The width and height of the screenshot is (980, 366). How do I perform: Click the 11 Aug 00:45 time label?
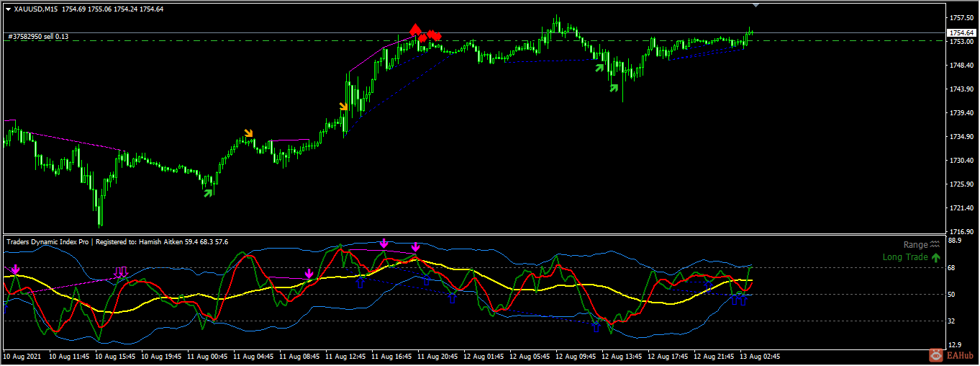pyautogui.click(x=208, y=357)
